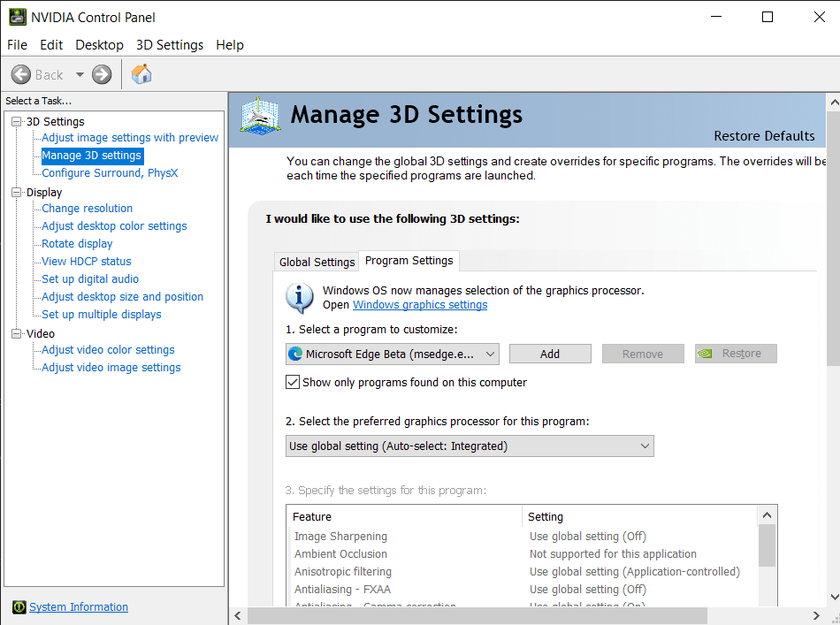The image size is (840, 625).
Task: Open Adjust desktop color settings
Action: click(x=115, y=226)
